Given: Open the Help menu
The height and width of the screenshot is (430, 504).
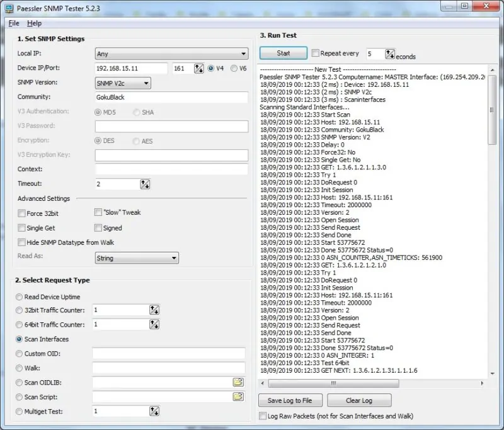Looking at the screenshot, I should point(35,23).
